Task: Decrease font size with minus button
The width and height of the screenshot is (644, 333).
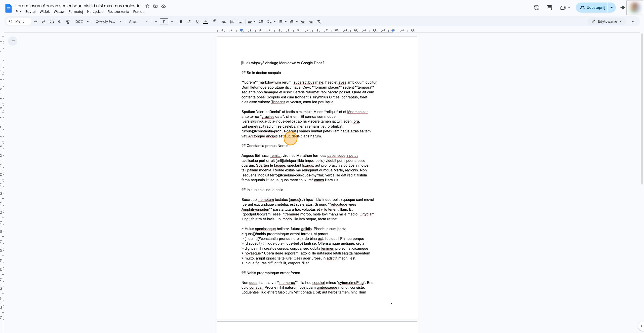Action: [x=156, y=22]
